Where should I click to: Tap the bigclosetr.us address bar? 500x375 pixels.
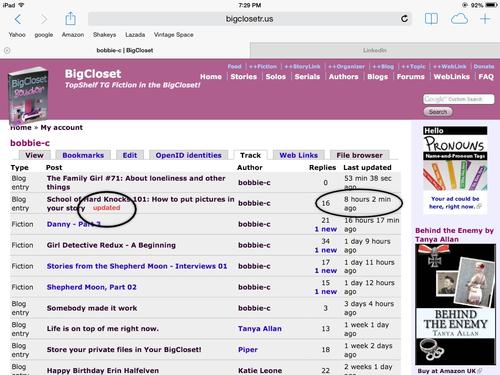[x=250, y=19]
